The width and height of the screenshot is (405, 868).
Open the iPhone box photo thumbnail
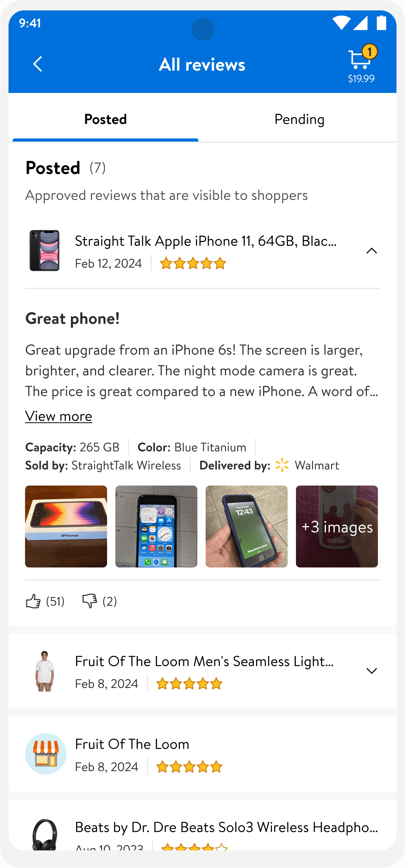click(x=66, y=526)
